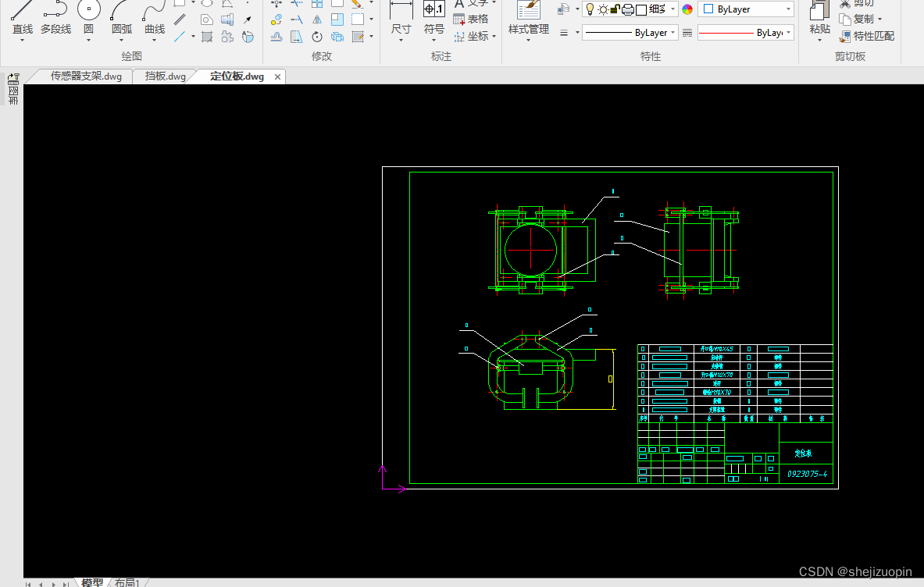Click the hatch edit pencil icon

[358, 37]
